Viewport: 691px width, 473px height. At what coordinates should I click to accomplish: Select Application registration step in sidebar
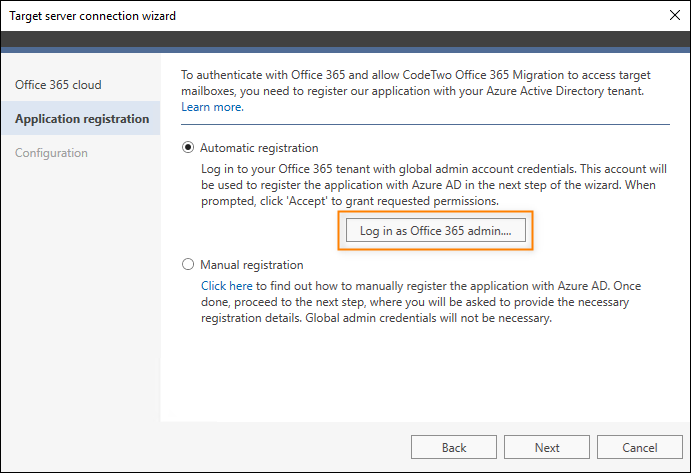point(82,119)
